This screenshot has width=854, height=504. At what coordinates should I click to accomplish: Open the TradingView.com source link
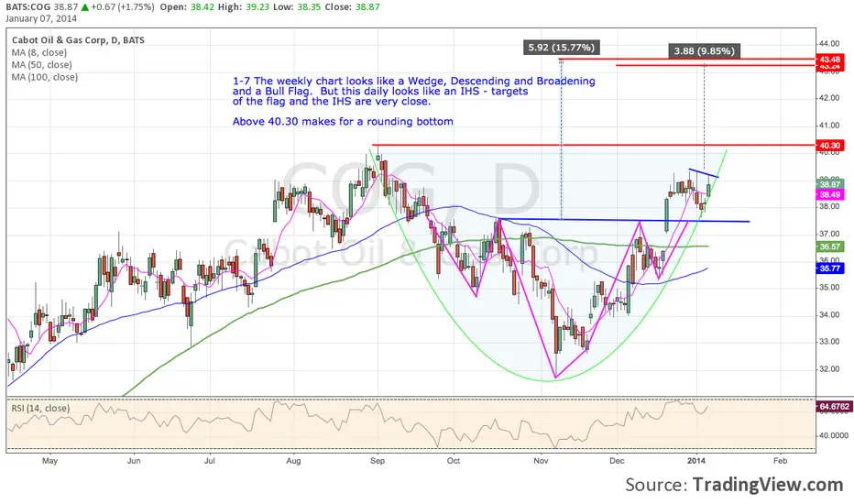tap(767, 485)
